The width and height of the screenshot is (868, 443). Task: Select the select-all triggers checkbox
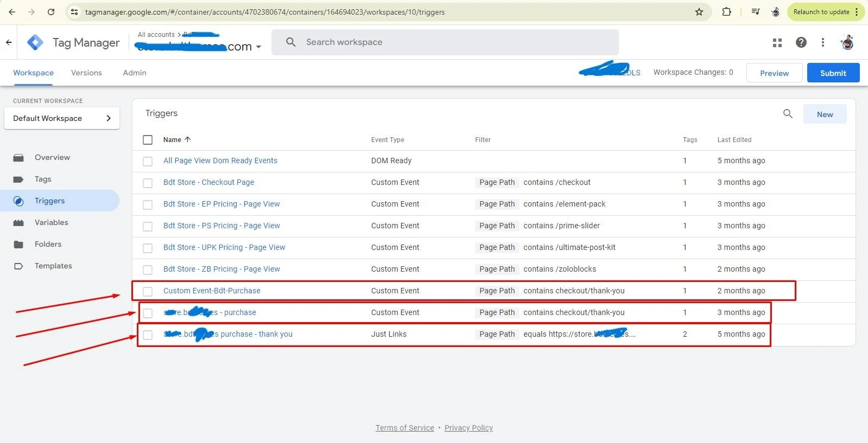[148, 140]
